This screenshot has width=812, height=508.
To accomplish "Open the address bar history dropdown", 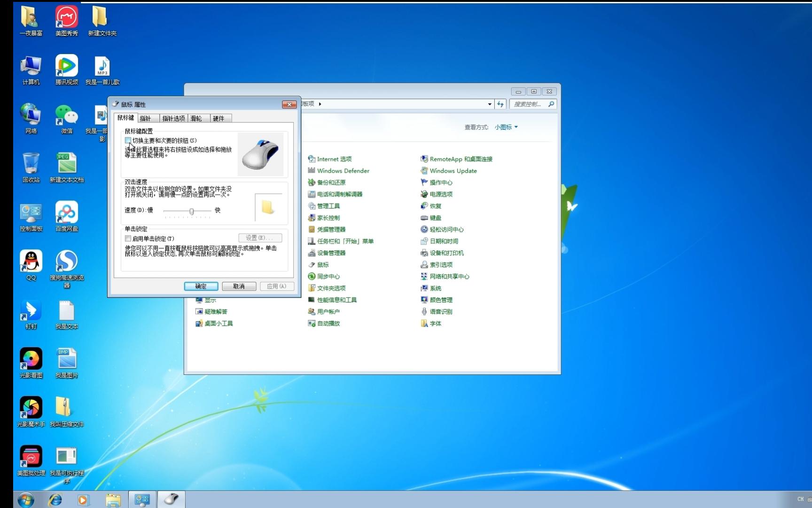I will pyautogui.click(x=489, y=104).
